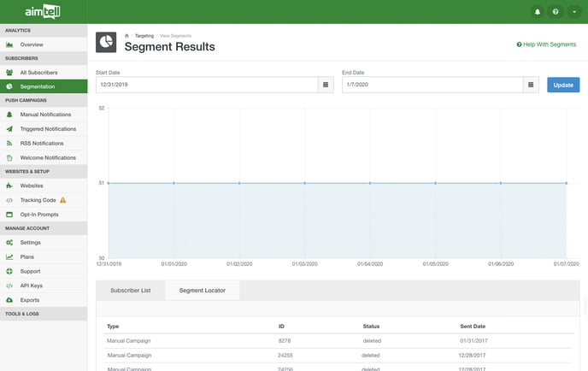Click the chart data point at 01/07/2020
The width and height of the screenshot is (588, 371).
point(567,183)
